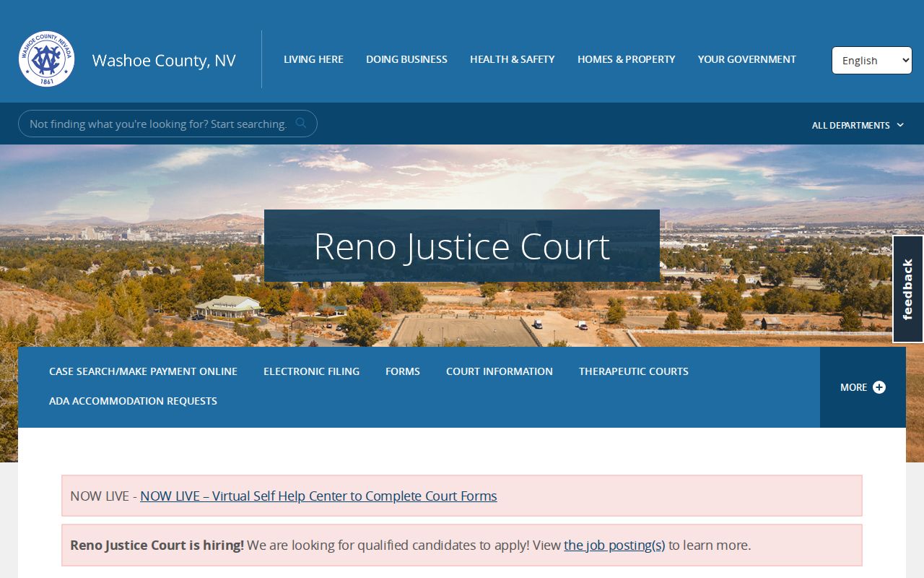Open the Court Information page

(x=500, y=371)
